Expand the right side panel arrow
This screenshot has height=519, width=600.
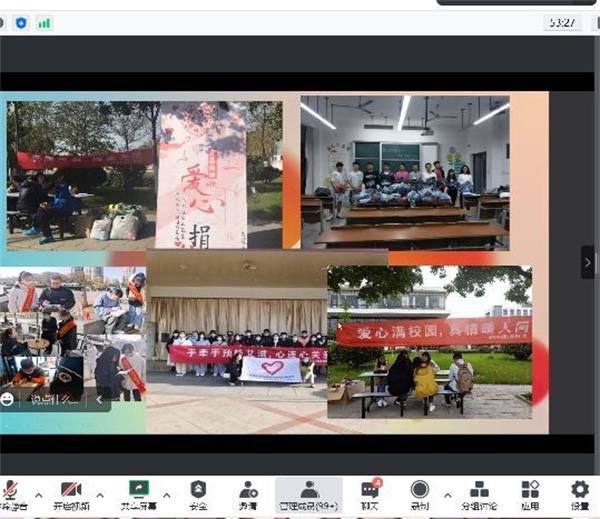tap(588, 262)
